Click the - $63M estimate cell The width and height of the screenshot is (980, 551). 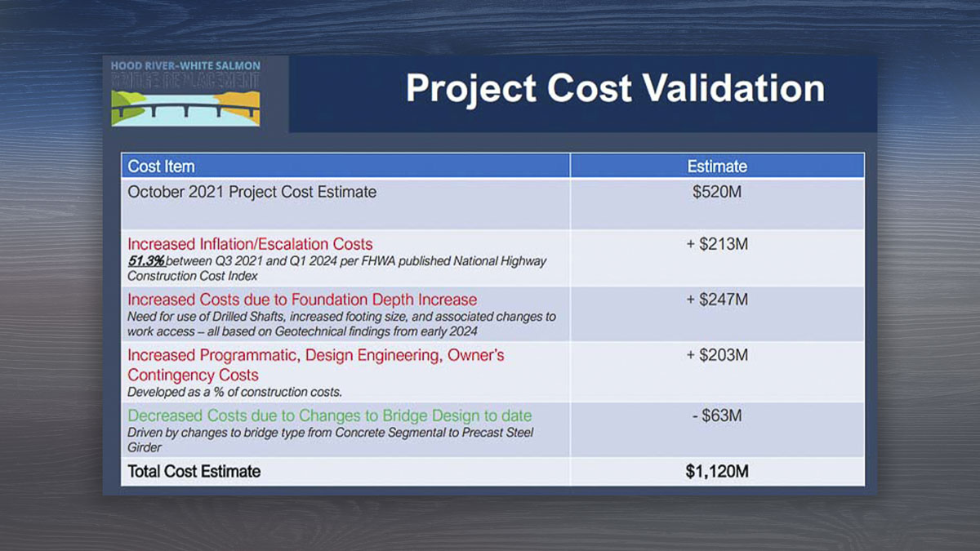point(716,415)
